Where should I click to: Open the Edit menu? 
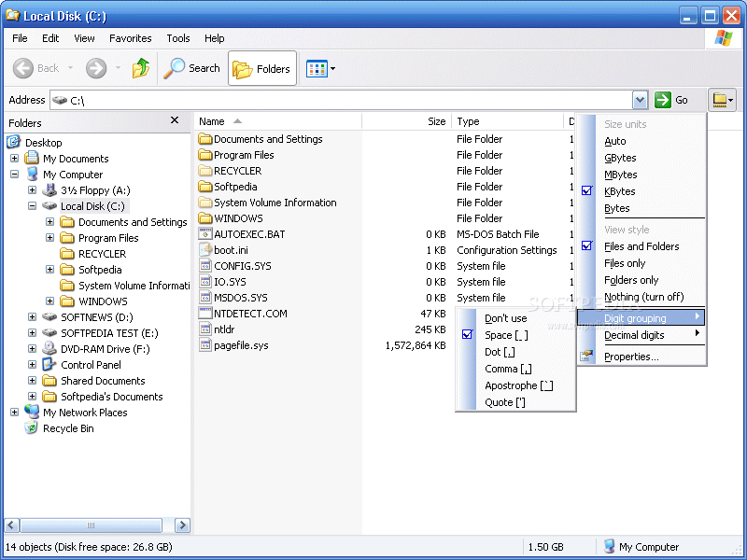pyautogui.click(x=50, y=38)
